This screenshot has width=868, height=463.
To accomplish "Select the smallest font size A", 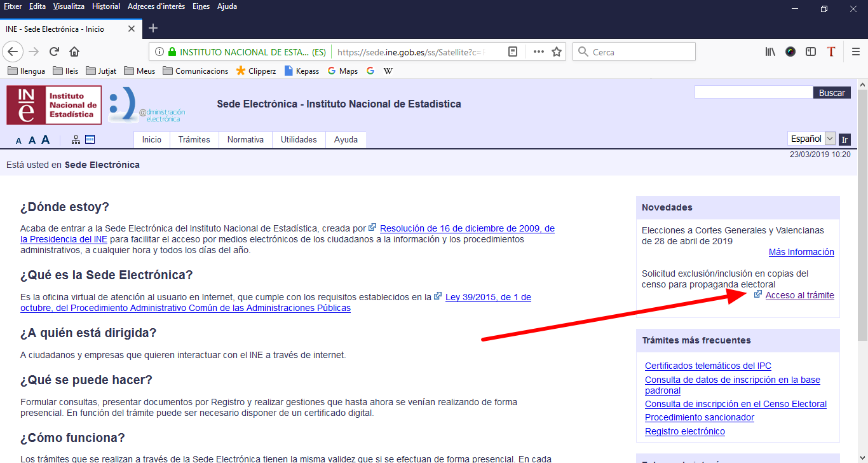I will pyautogui.click(x=19, y=141).
